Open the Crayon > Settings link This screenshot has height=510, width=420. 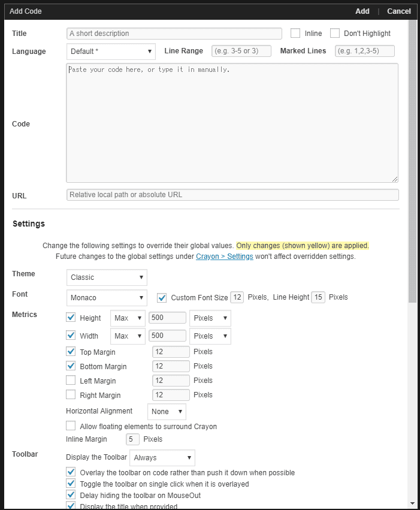tap(224, 256)
